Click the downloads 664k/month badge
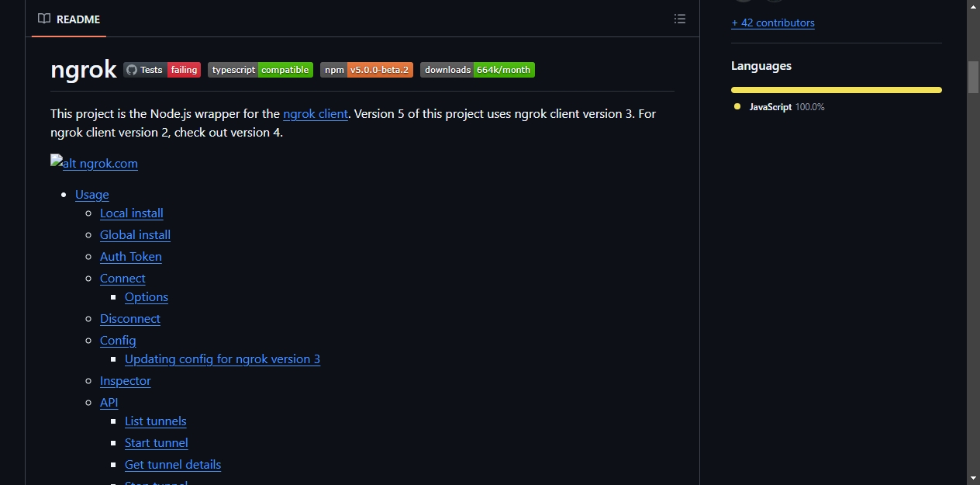Screen dimensions: 980x485 [x=478, y=70]
